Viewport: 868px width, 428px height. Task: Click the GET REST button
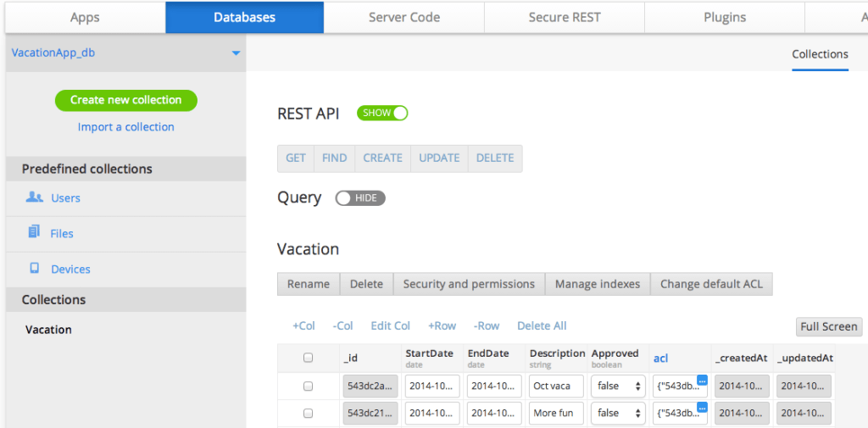[296, 158]
